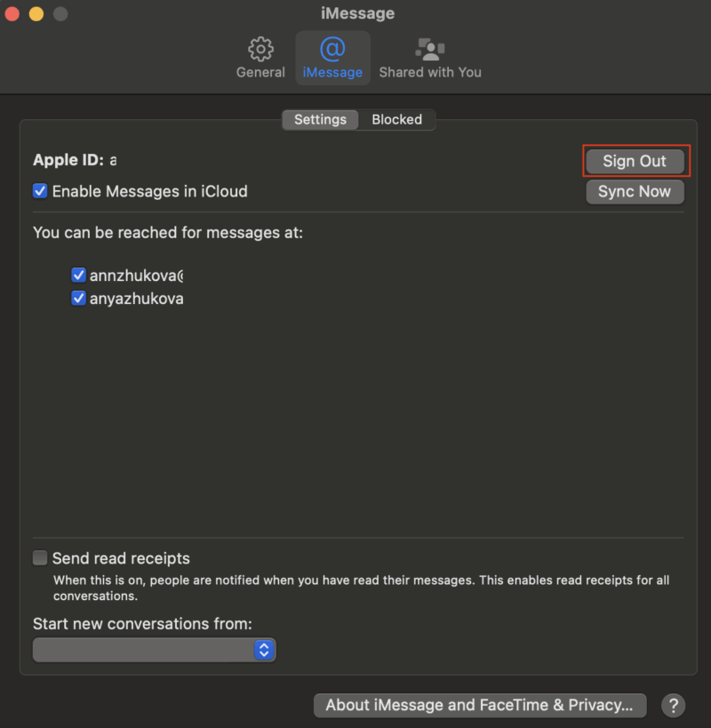Viewport: 711px width, 728px height.
Task: Click the question mark help button
Action: tap(673, 706)
